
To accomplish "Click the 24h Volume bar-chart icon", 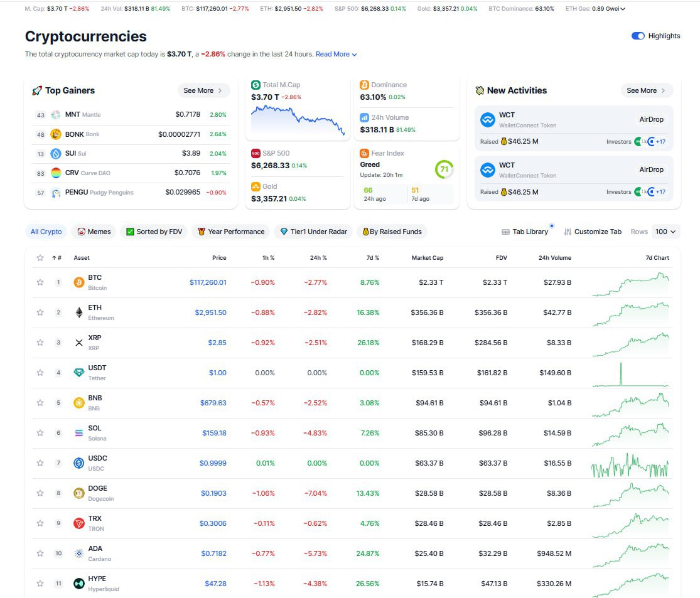I will click(x=364, y=117).
